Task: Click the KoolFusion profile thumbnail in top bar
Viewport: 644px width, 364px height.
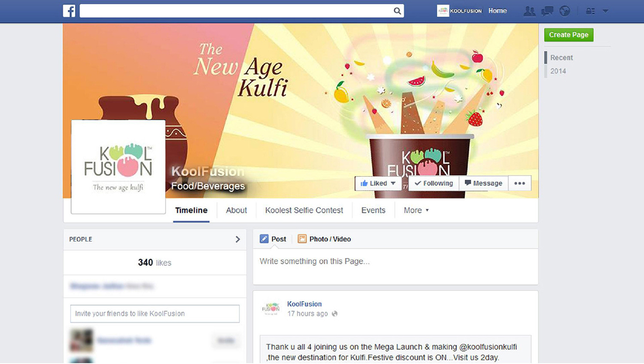Action: tap(443, 11)
